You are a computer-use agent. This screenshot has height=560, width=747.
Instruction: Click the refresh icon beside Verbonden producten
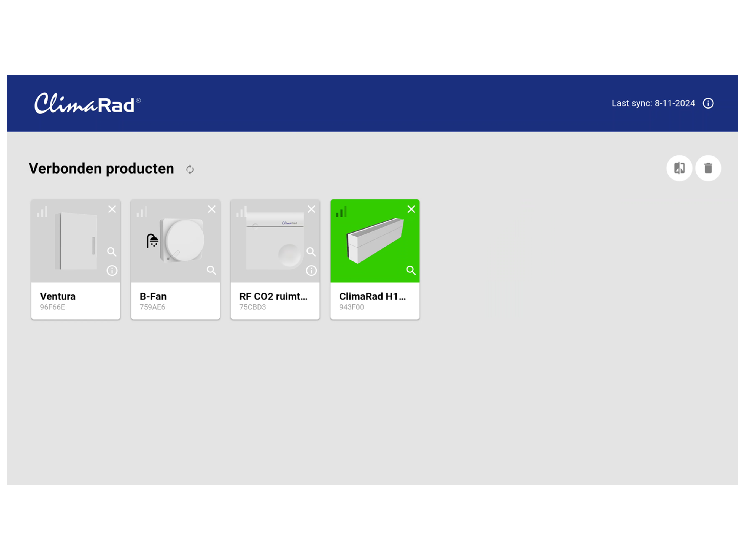coord(190,169)
